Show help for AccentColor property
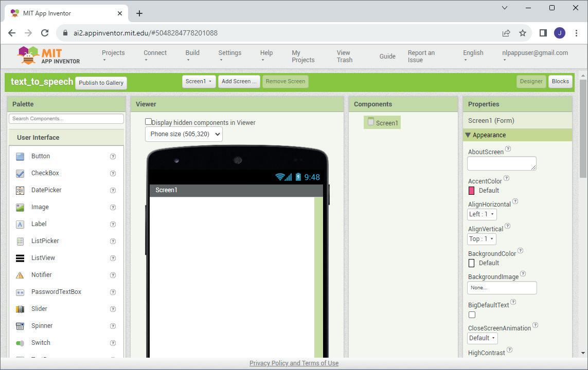 (506, 178)
